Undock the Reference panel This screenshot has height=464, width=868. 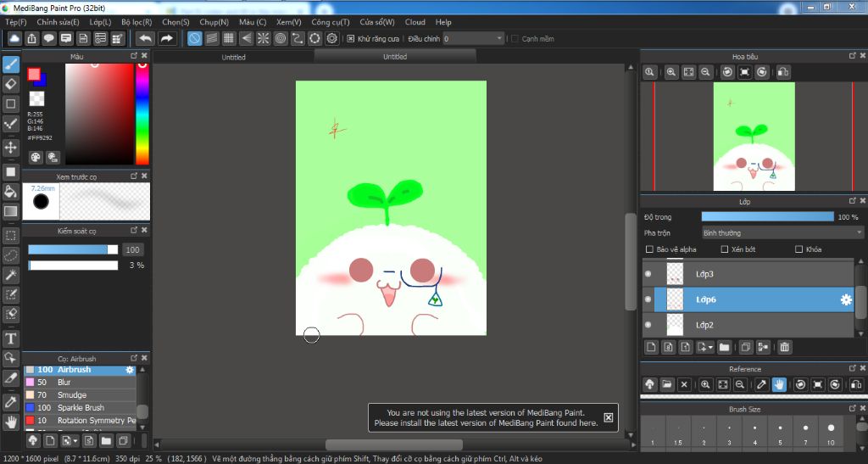point(853,368)
